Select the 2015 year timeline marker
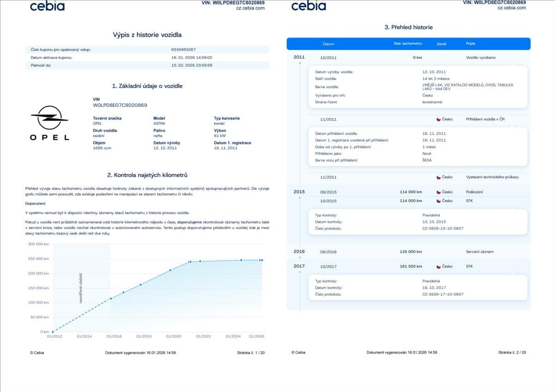The image size is (555, 392). tap(299, 192)
